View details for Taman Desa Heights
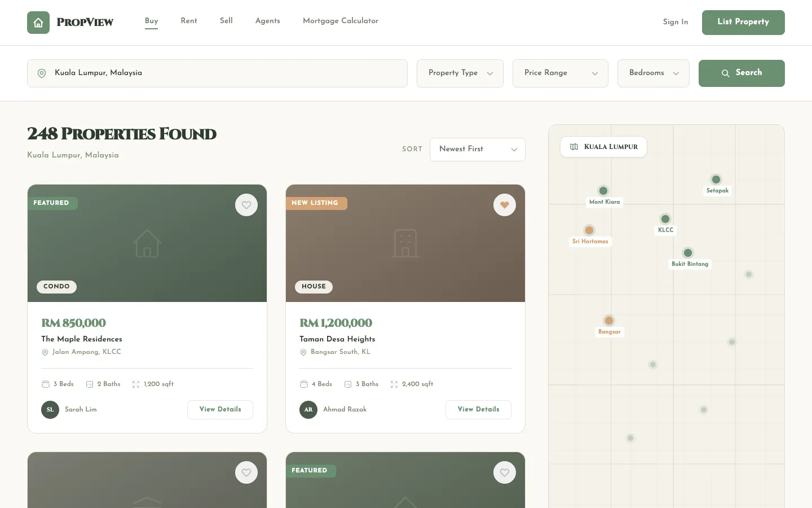 tap(478, 410)
